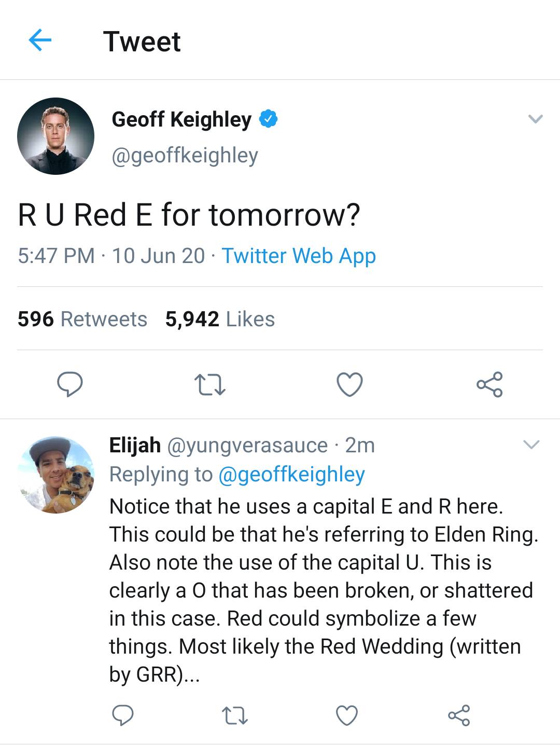View the 5,942 Likes list

(x=220, y=319)
